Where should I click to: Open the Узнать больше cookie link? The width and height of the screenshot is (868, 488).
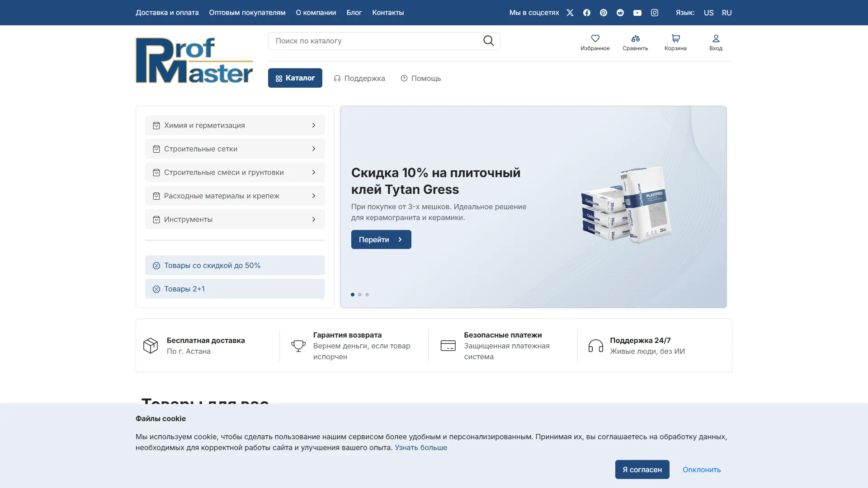[x=421, y=447]
